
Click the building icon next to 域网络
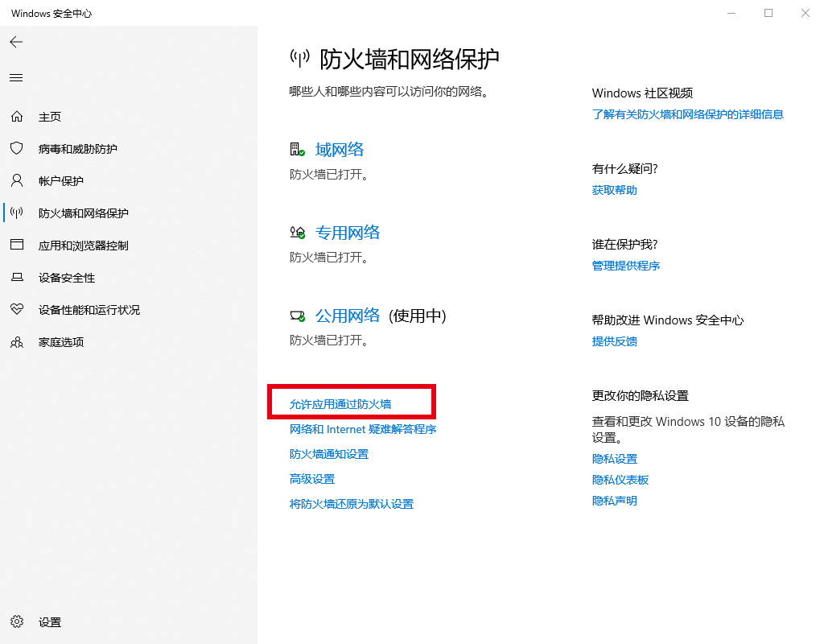pos(298,150)
